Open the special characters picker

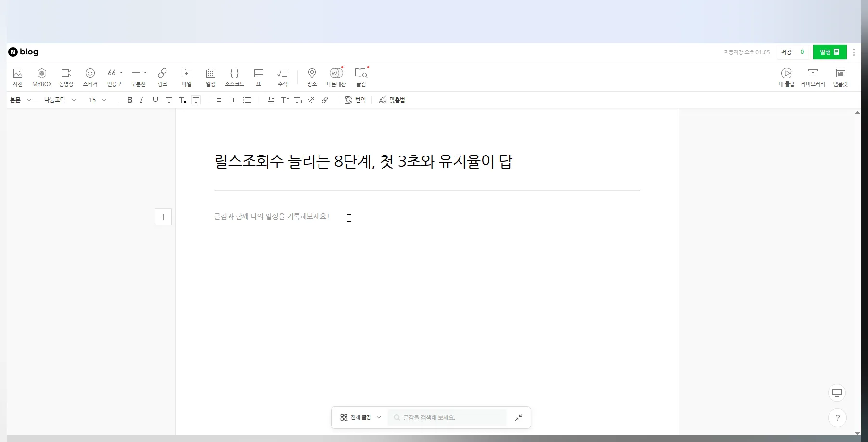(x=311, y=100)
